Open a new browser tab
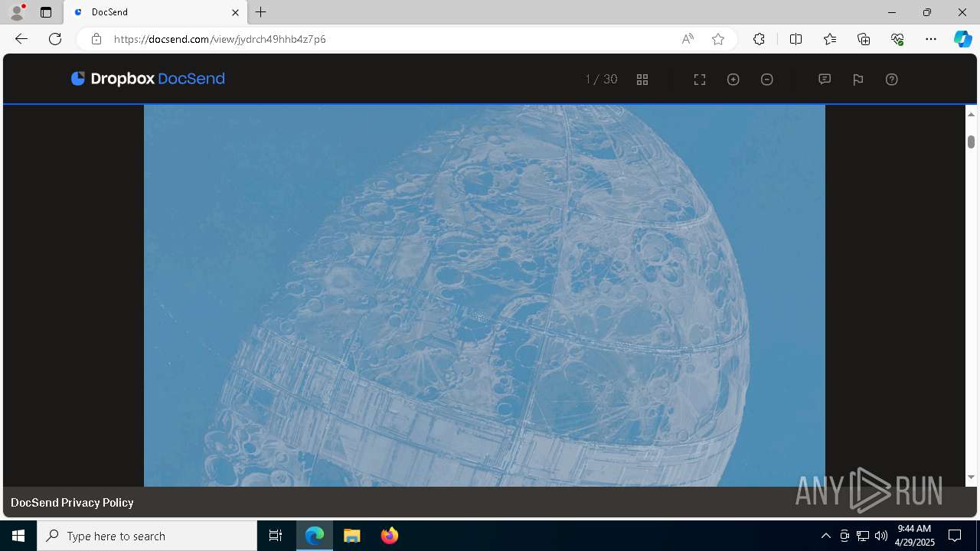 pyautogui.click(x=261, y=12)
